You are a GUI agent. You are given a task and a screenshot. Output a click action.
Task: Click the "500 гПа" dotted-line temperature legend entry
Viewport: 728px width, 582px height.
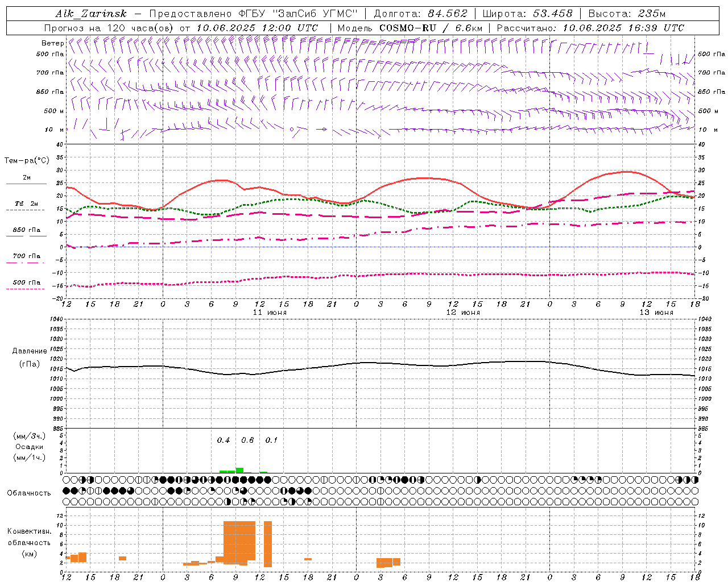pyautogui.click(x=26, y=282)
